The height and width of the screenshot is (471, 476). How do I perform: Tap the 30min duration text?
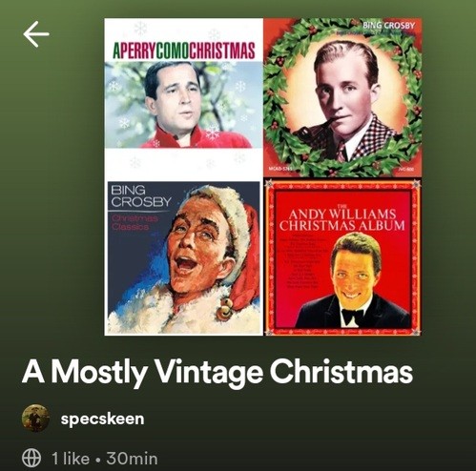pyautogui.click(x=132, y=459)
